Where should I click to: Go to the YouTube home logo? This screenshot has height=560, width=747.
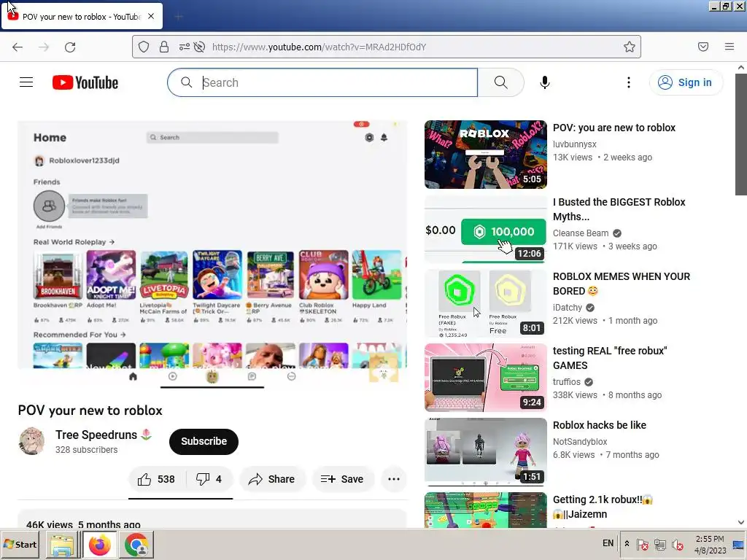click(85, 82)
